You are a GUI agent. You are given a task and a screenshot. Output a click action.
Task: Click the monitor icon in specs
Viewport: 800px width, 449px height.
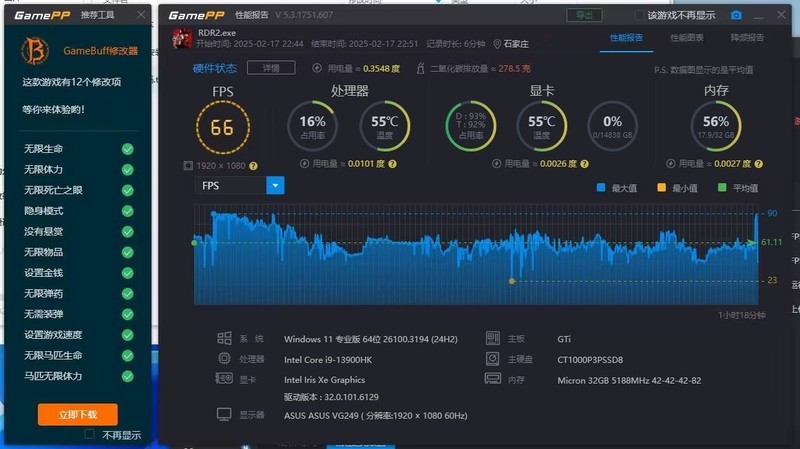[224, 414]
